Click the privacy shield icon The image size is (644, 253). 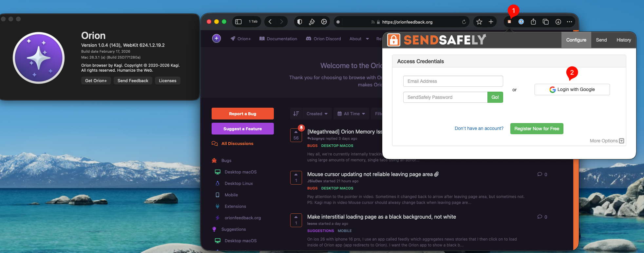tap(299, 22)
